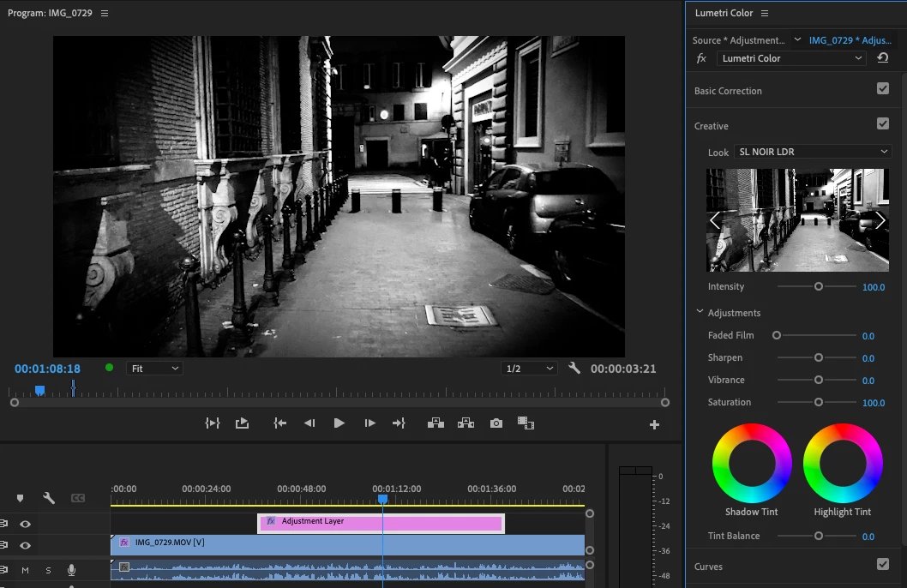Screen dimensions: 907x588
Task: Click the Lift button icon
Action: click(435, 423)
